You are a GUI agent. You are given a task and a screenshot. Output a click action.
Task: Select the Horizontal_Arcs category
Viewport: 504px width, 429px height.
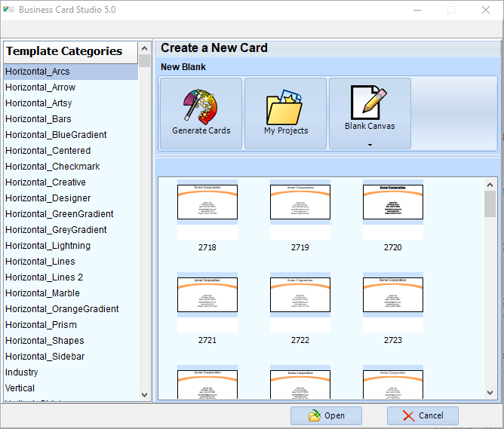(71, 72)
